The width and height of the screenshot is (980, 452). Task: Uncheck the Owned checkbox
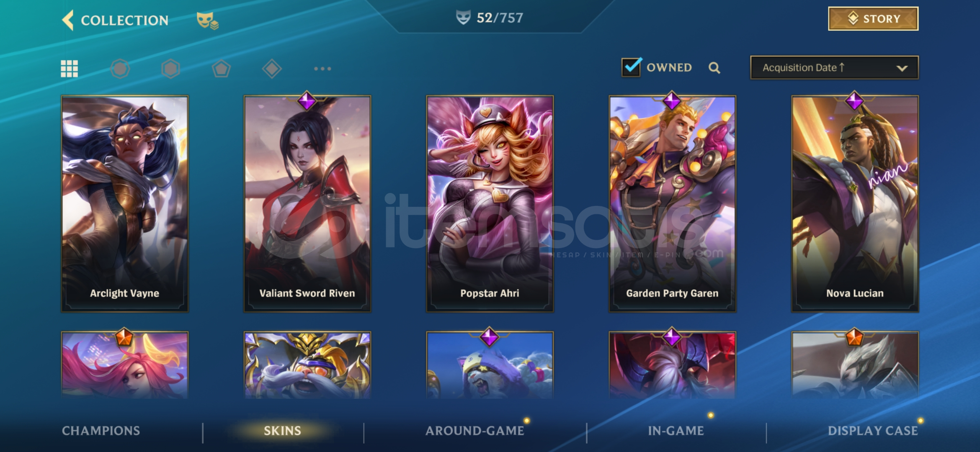tap(631, 67)
